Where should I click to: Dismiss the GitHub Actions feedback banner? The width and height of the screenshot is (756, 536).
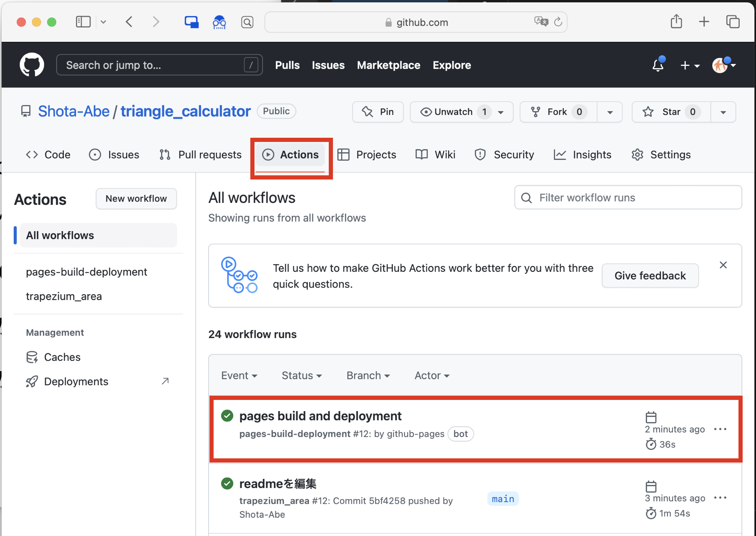(723, 265)
